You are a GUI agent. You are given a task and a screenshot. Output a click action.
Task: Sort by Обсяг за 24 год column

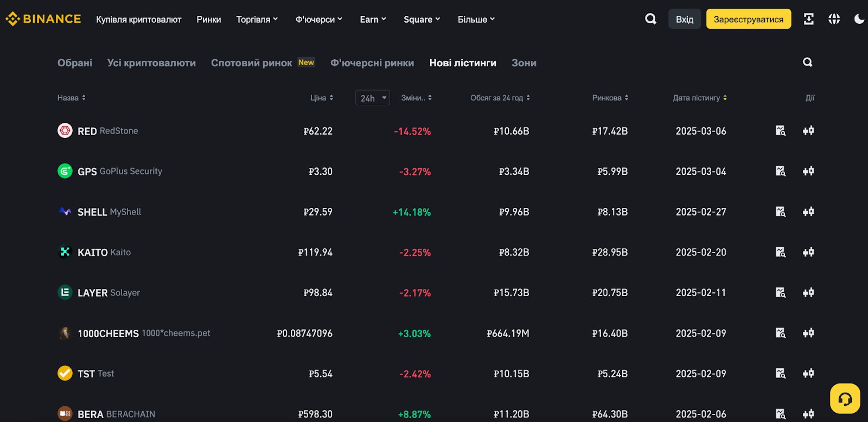(500, 98)
